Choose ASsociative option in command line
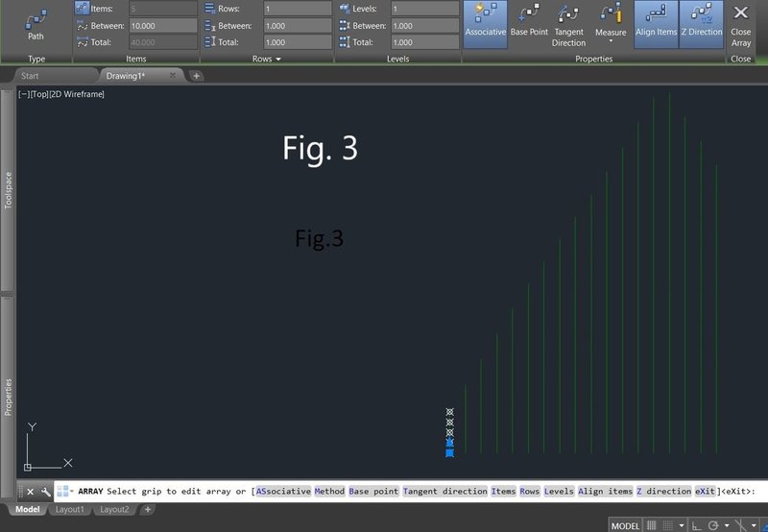The image size is (768, 532). click(283, 492)
